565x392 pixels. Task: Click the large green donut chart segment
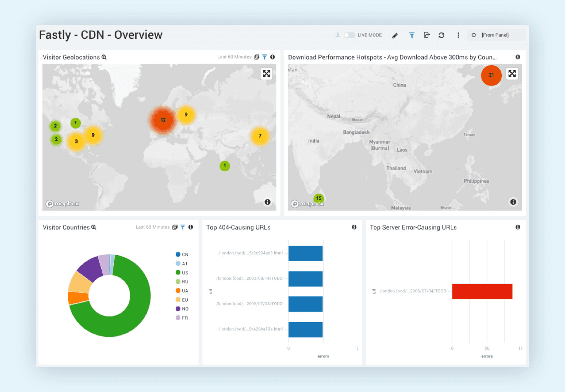(133, 314)
